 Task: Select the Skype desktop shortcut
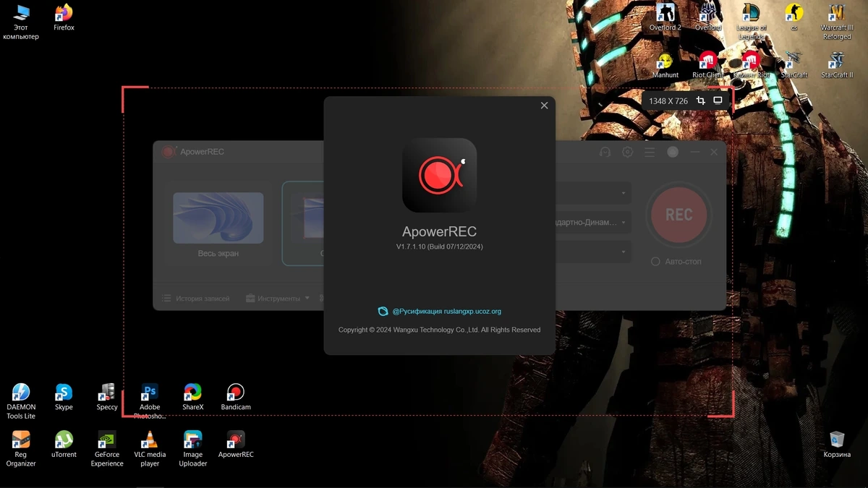coord(64,397)
